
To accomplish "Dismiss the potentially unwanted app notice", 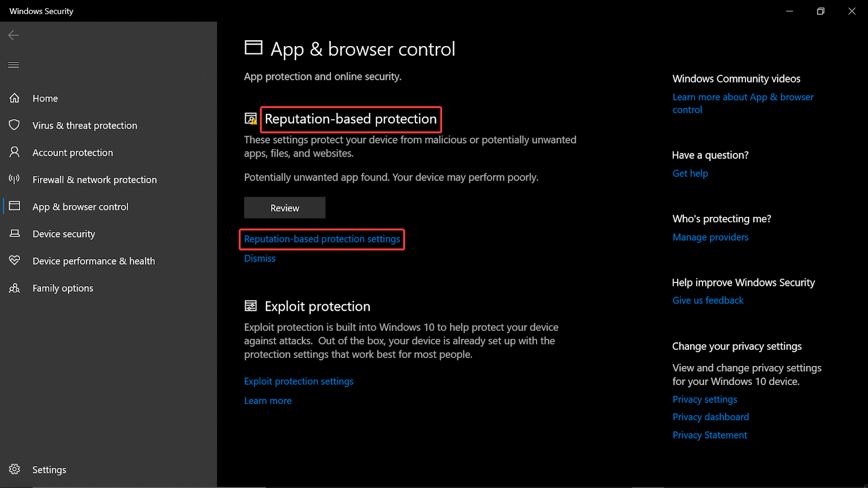I will coord(259,258).
